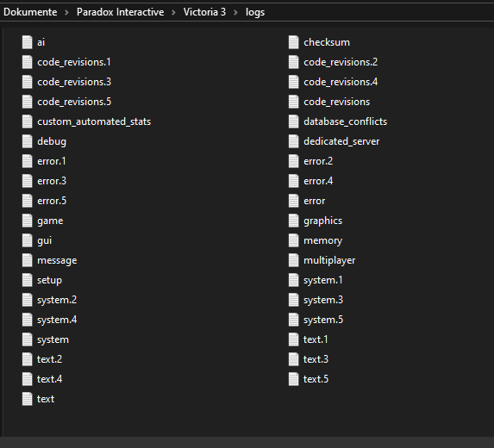The image size is (494, 448).
Task: Click the system file without number
Action: pos(53,339)
